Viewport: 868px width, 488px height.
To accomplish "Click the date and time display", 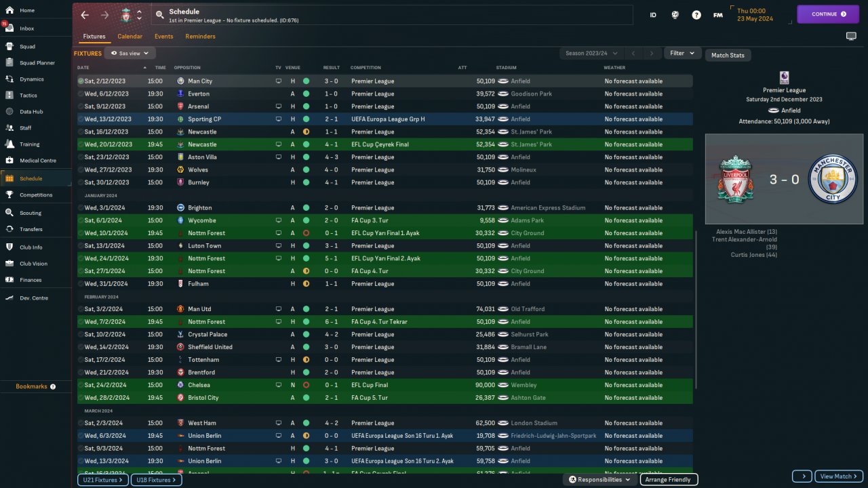I will point(756,14).
